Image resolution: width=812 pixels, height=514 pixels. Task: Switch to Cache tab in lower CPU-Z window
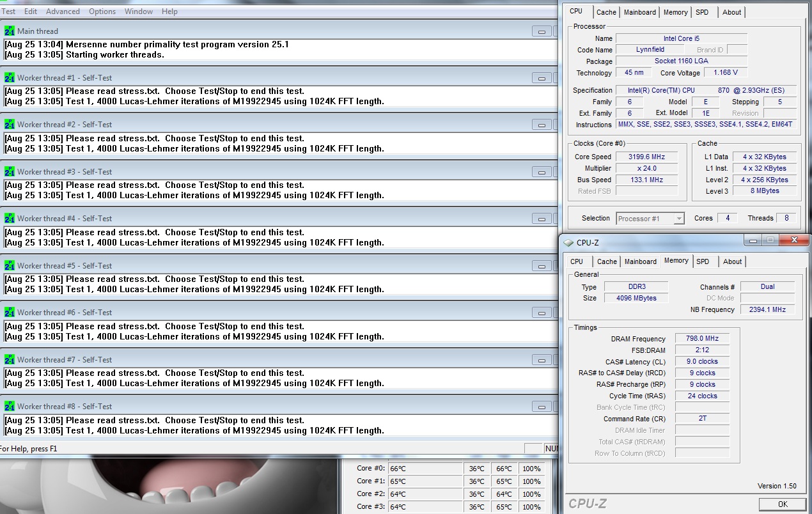[x=607, y=261]
